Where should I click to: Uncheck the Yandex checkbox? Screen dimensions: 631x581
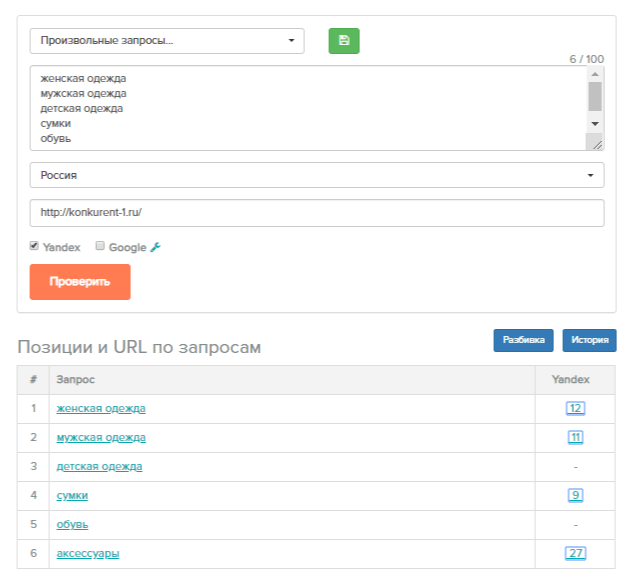[x=34, y=245]
